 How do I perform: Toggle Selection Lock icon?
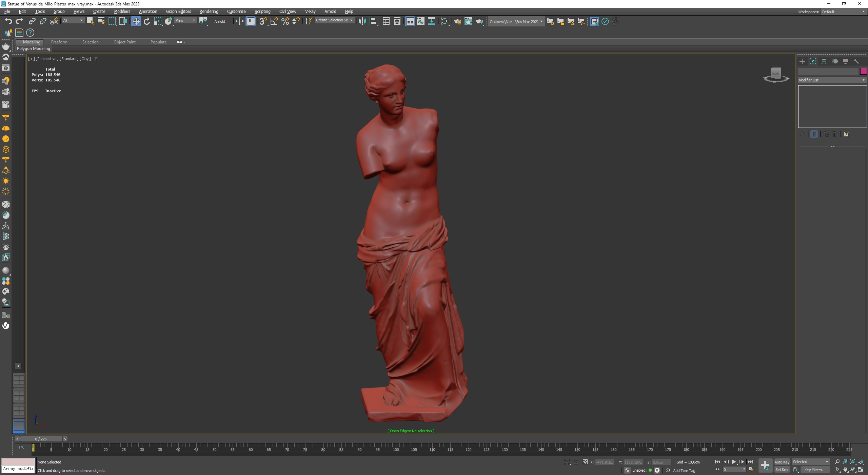click(576, 462)
